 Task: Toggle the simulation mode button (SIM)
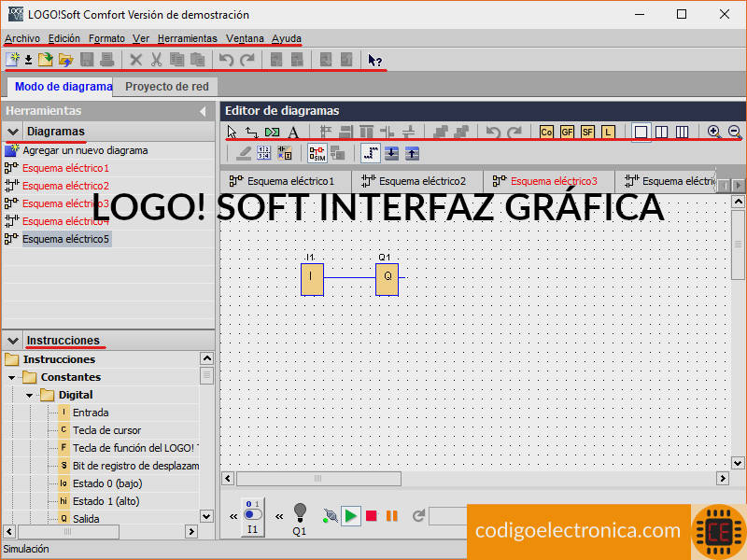click(x=317, y=153)
